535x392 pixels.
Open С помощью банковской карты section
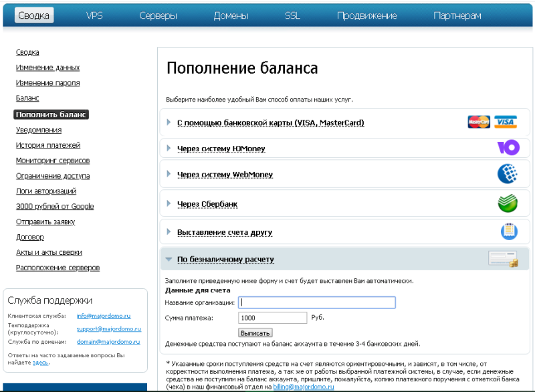(x=271, y=123)
